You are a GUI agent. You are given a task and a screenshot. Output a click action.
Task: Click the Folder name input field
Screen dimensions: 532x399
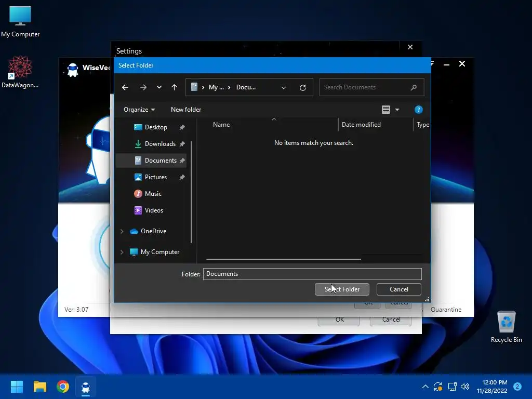pos(312,274)
